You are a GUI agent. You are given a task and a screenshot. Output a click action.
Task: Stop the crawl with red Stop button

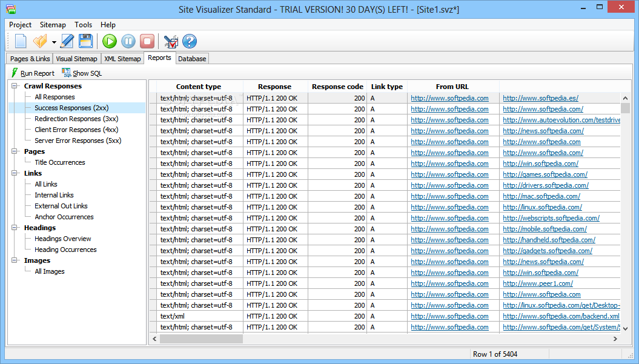pos(147,41)
